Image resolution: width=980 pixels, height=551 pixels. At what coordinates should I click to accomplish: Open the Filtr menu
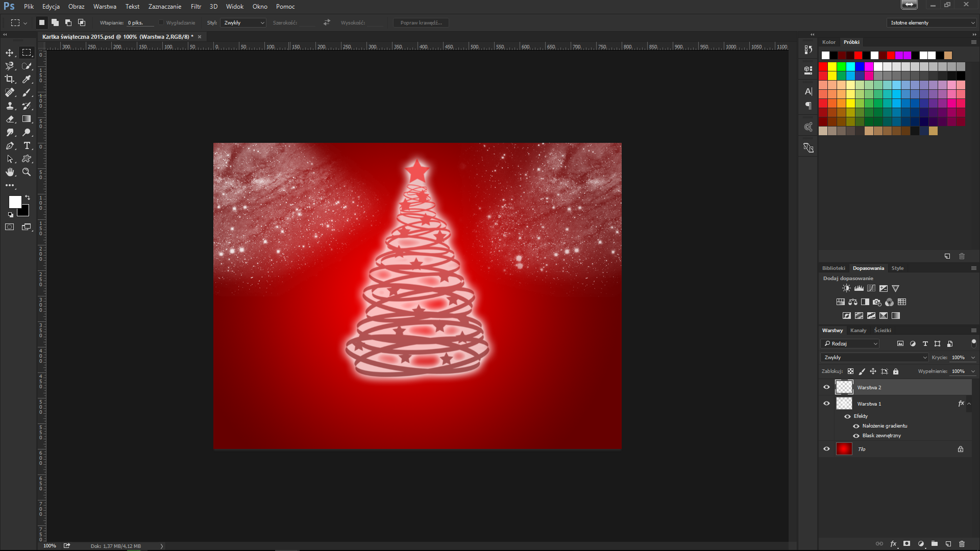195,7
